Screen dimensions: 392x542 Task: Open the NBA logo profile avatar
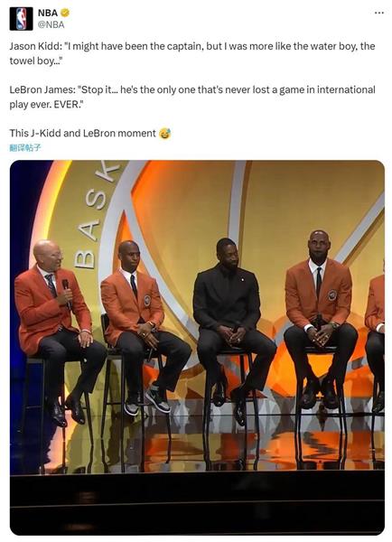tap(21, 19)
